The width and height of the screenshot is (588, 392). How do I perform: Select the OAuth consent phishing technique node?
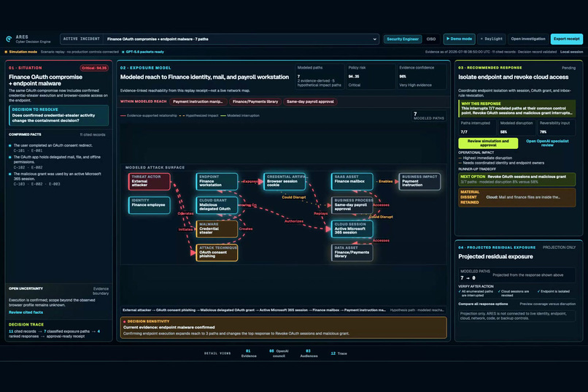point(217,253)
